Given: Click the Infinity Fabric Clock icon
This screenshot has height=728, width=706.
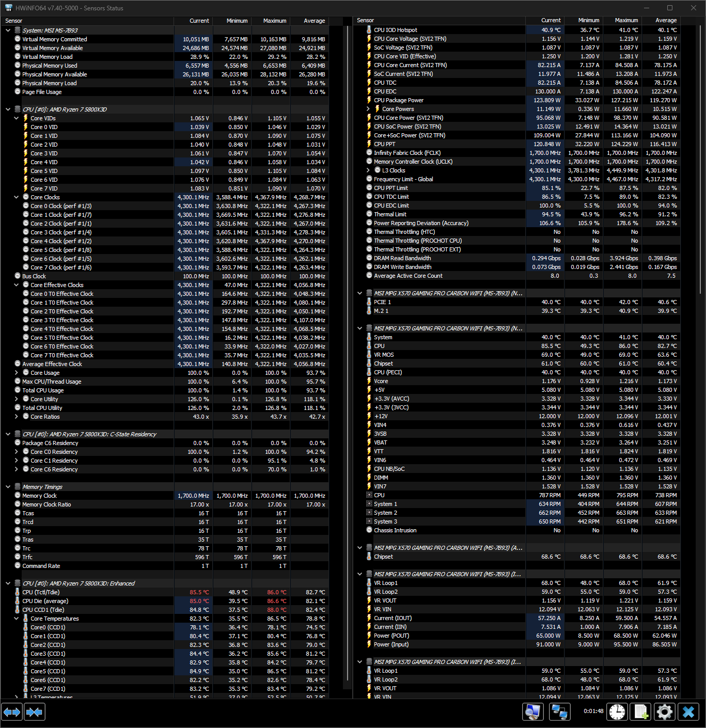Looking at the screenshot, I should point(369,153).
